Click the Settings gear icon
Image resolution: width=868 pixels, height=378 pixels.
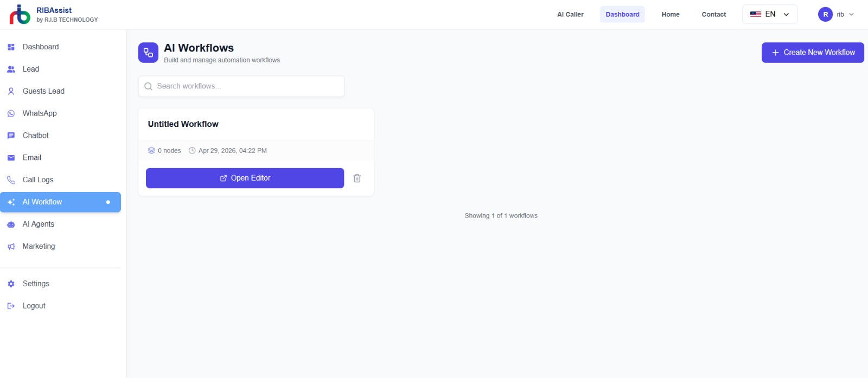tap(11, 284)
